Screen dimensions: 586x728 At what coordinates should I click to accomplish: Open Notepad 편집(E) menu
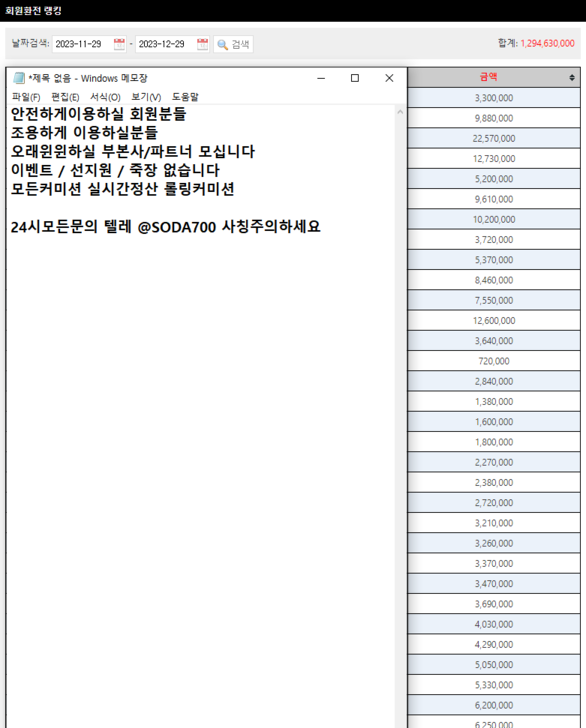tap(65, 97)
